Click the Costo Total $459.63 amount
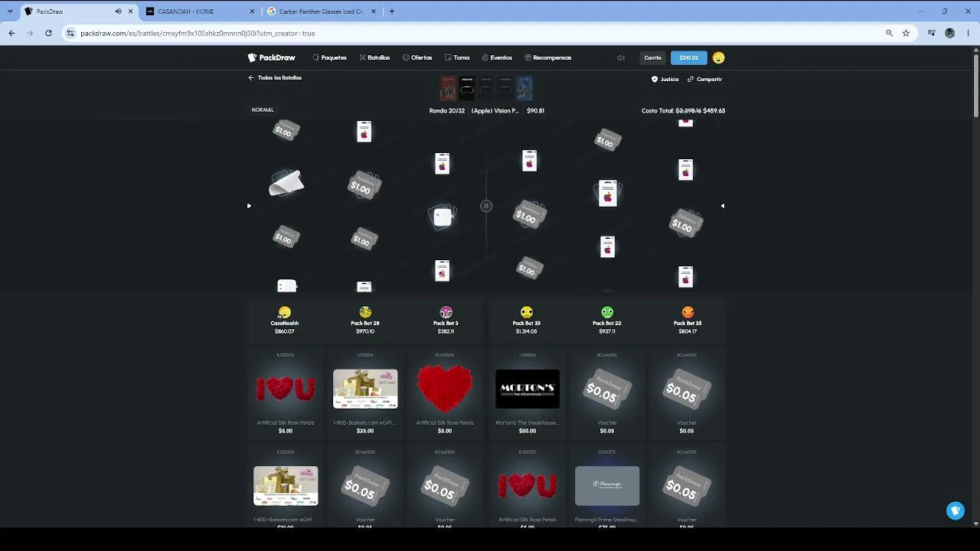The width and height of the screenshot is (980, 551). [x=714, y=111]
